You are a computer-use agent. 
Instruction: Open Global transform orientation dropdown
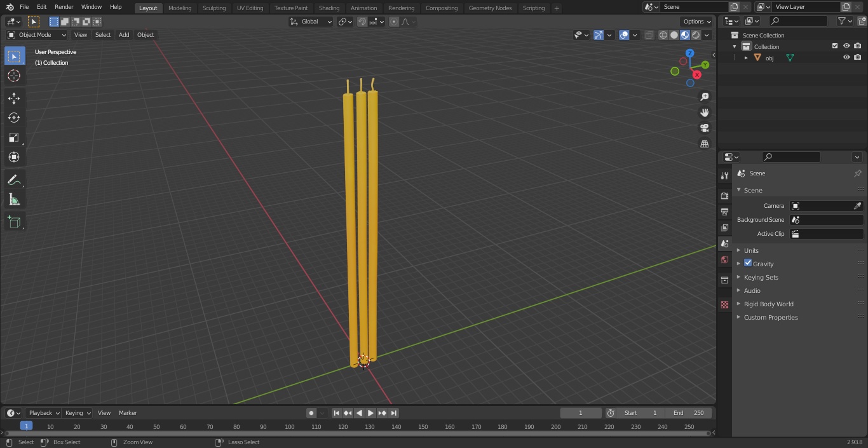[311, 22]
